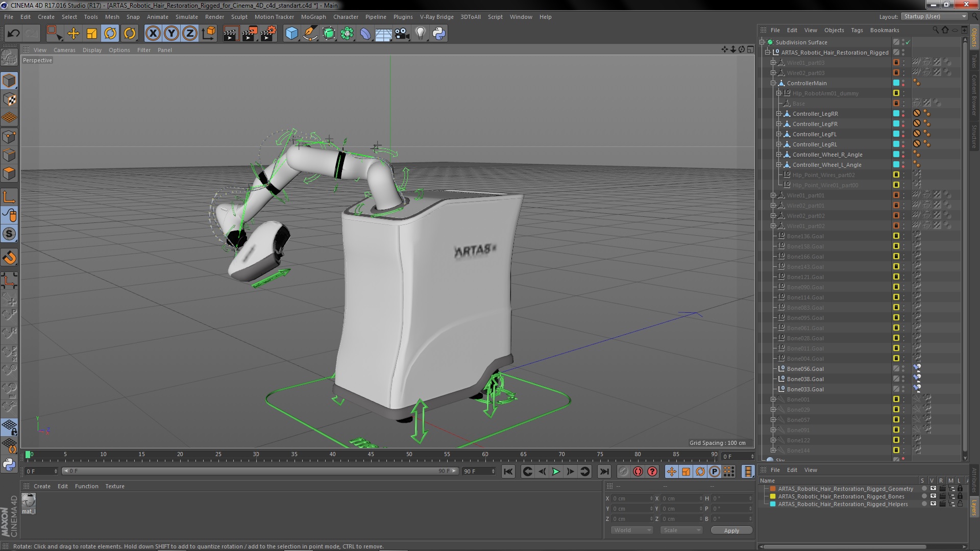The width and height of the screenshot is (980, 551).
Task: Click the Undo arrow icon
Action: click(x=13, y=34)
